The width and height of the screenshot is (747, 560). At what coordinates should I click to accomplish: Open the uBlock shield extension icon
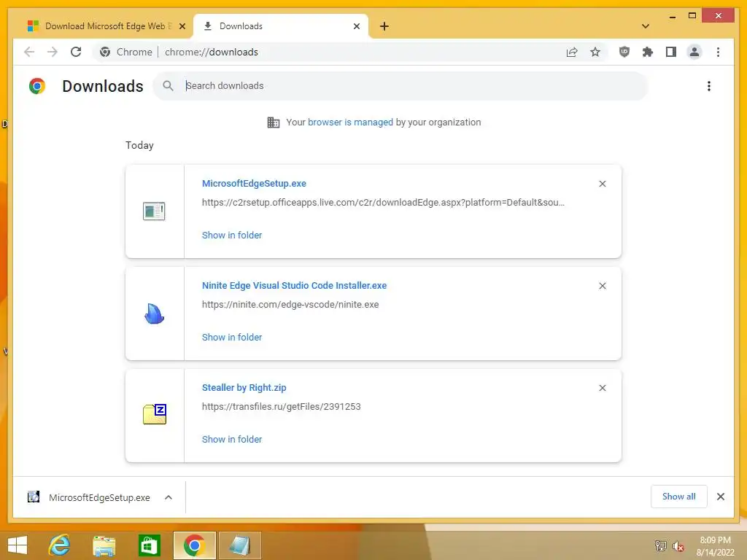coord(624,52)
